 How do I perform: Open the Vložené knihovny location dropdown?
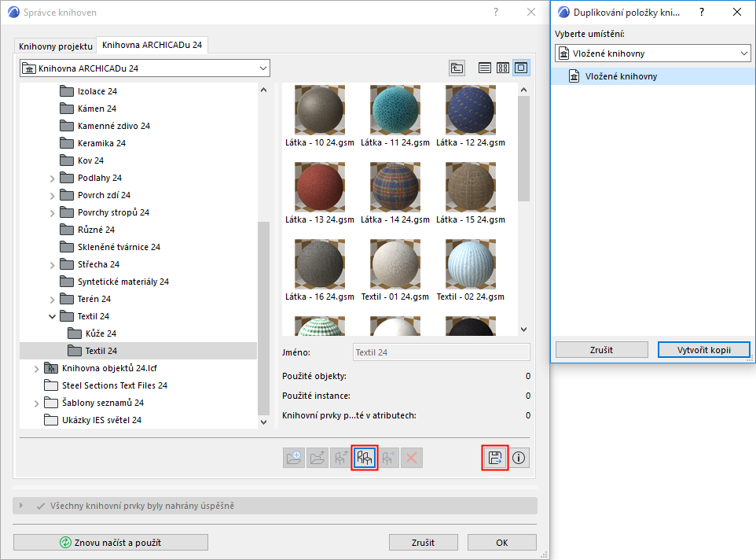(653, 53)
